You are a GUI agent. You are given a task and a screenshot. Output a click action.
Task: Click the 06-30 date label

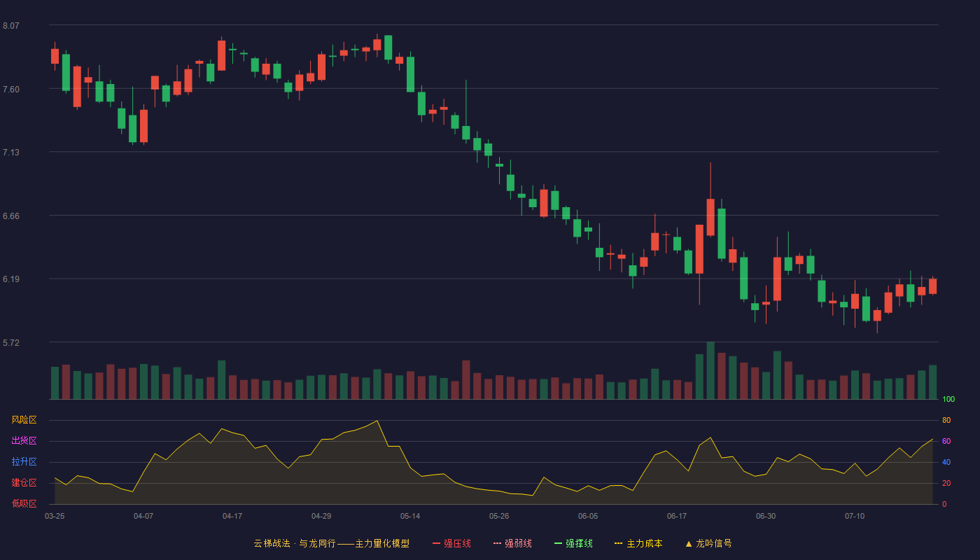[x=766, y=516]
